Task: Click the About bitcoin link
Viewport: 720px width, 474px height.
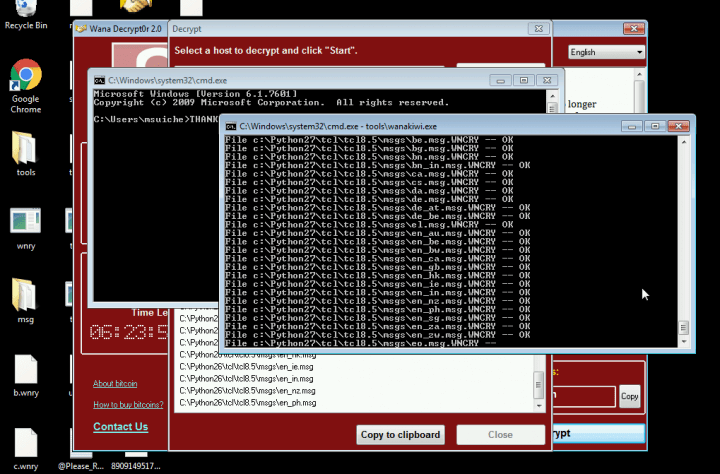Action: pos(115,384)
